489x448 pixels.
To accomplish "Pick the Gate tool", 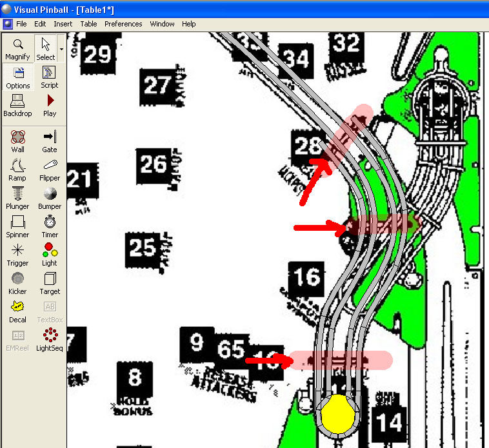I will click(x=50, y=141).
